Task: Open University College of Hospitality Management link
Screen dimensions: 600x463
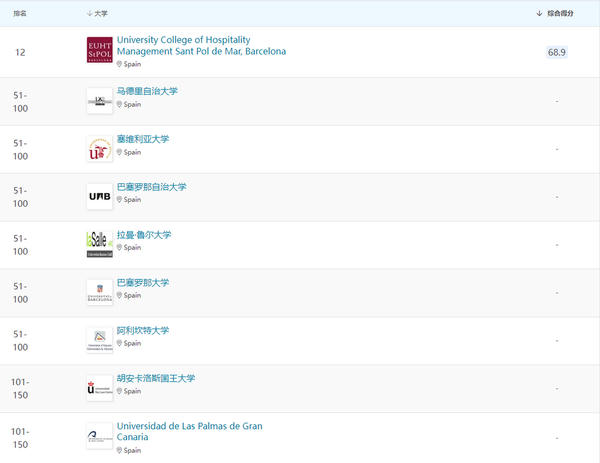Action: tap(201, 46)
